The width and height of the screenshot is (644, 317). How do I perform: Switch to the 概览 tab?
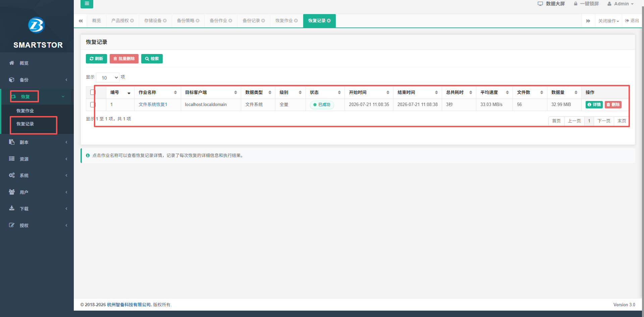97,21
